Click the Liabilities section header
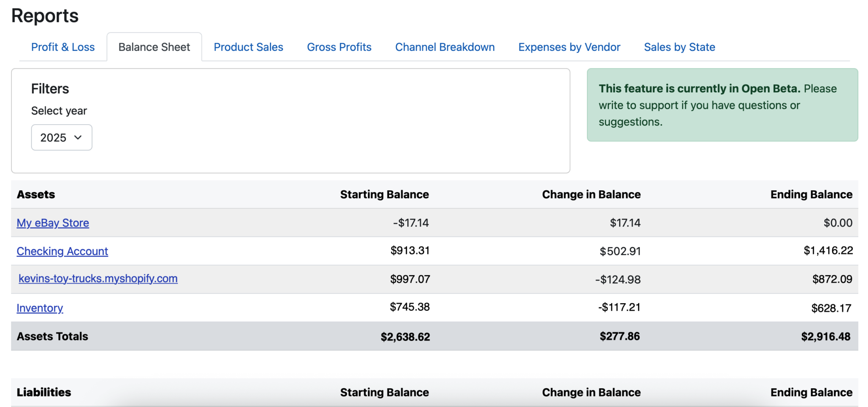This screenshot has width=868, height=407. [44, 392]
